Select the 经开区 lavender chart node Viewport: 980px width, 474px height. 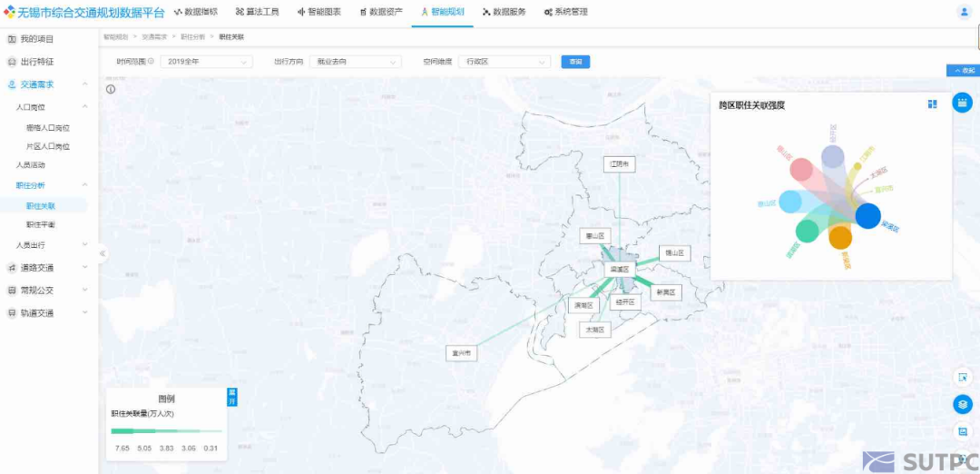tap(832, 156)
